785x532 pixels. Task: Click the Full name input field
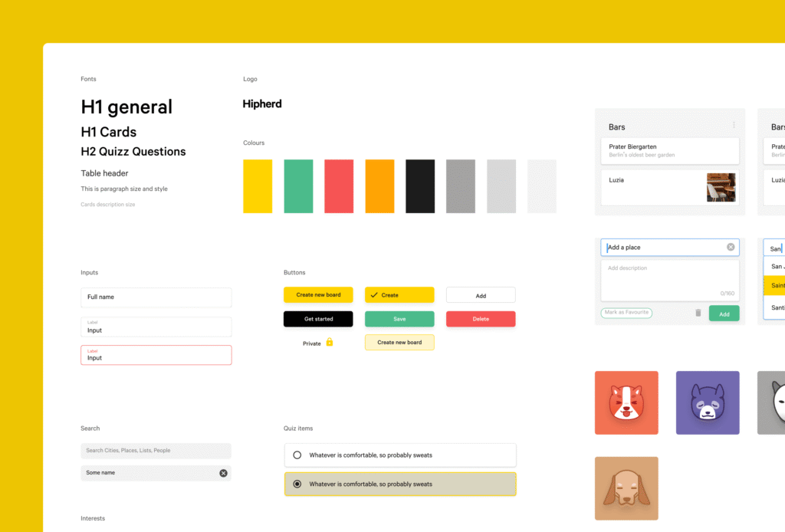156,297
